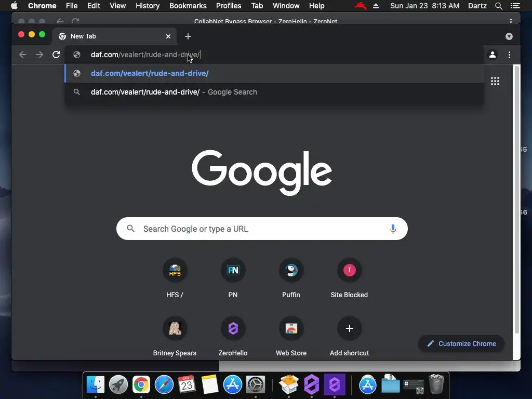
Task: Open the Tab menu
Action: [x=257, y=6]
